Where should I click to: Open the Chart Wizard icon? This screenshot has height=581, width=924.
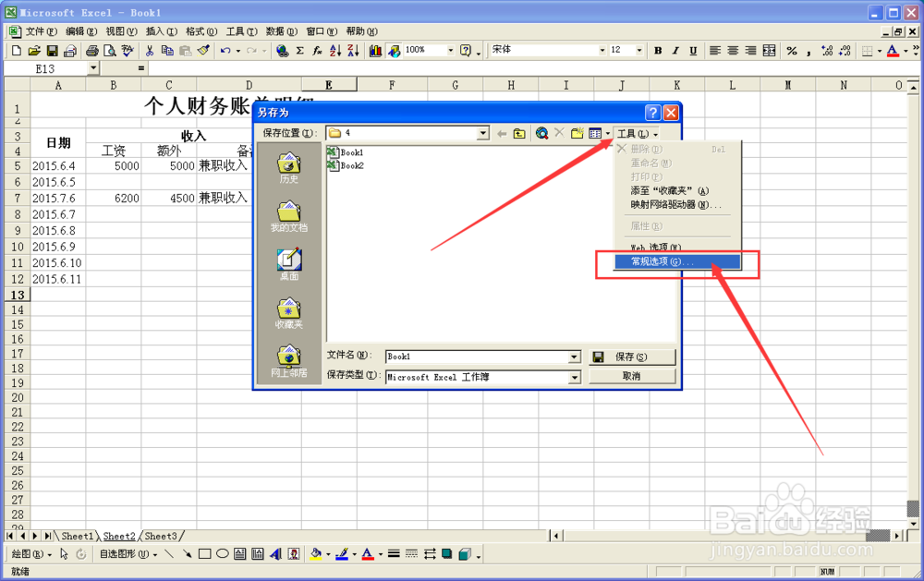pos(375,51)
